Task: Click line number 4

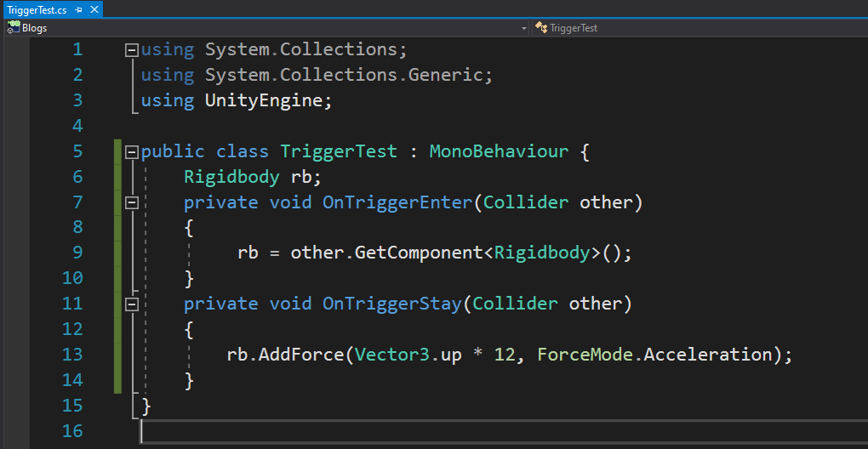Action: [77, 126]
